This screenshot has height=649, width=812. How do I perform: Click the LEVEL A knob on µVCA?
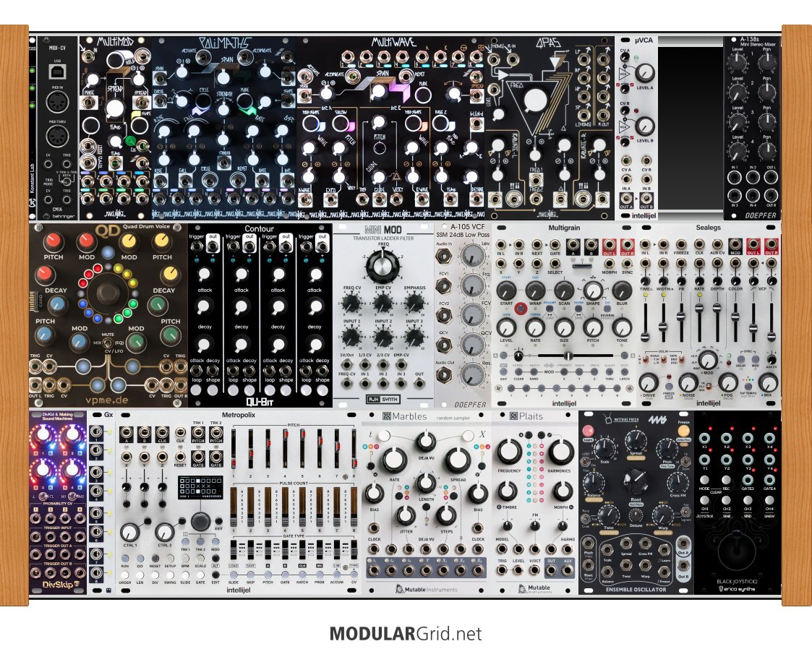click(x=644, y=73)
